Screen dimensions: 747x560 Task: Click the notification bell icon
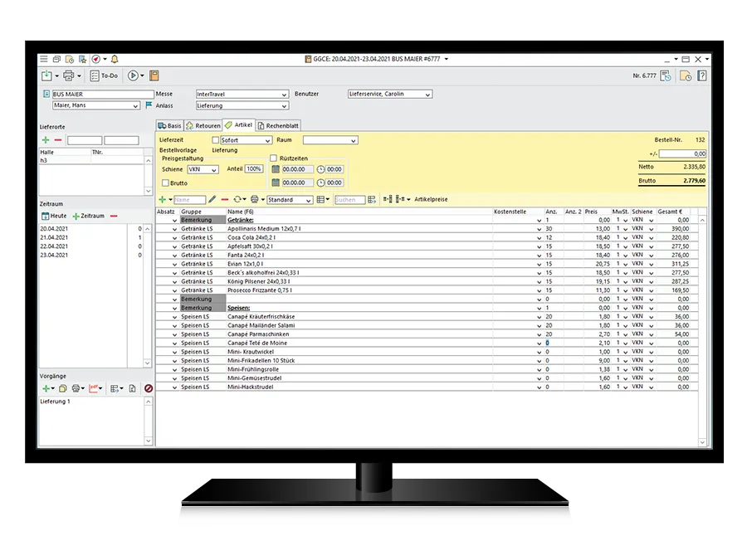115,60
